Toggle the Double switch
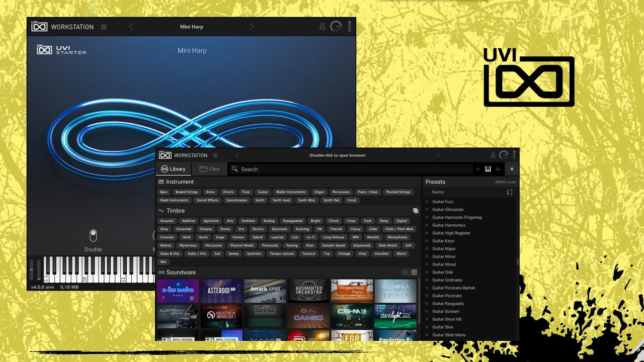This screenshot has width=644, height=362. (93, 235)
